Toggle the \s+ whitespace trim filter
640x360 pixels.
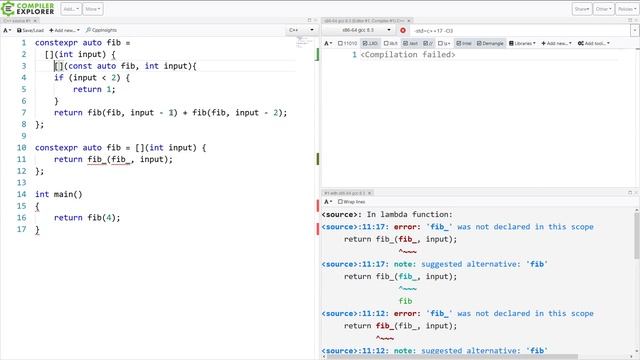click(444, 43)
